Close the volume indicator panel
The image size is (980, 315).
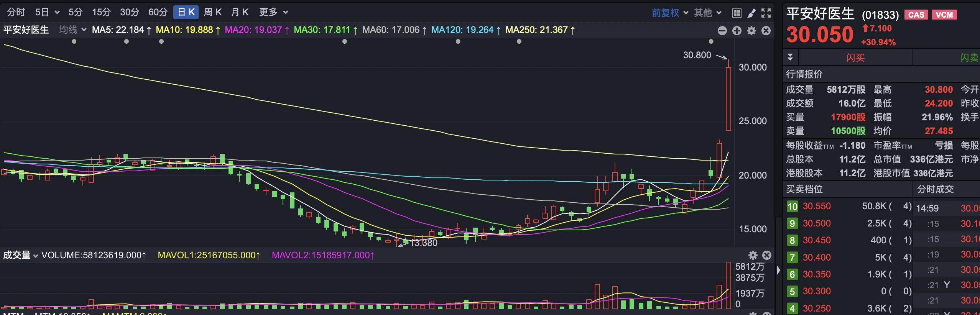tap(767, 255)
